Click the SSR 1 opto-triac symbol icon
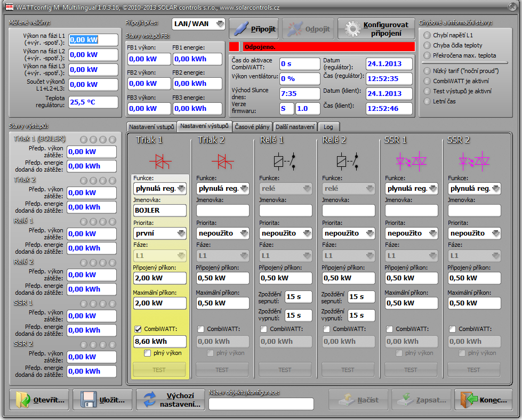This screenshot has height=420, width=522. (411, 161)
